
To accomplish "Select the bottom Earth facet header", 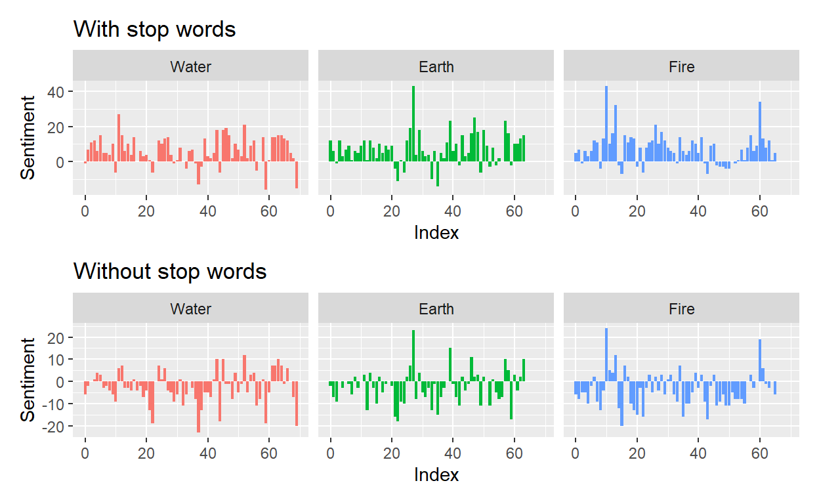I will point(436,308).
